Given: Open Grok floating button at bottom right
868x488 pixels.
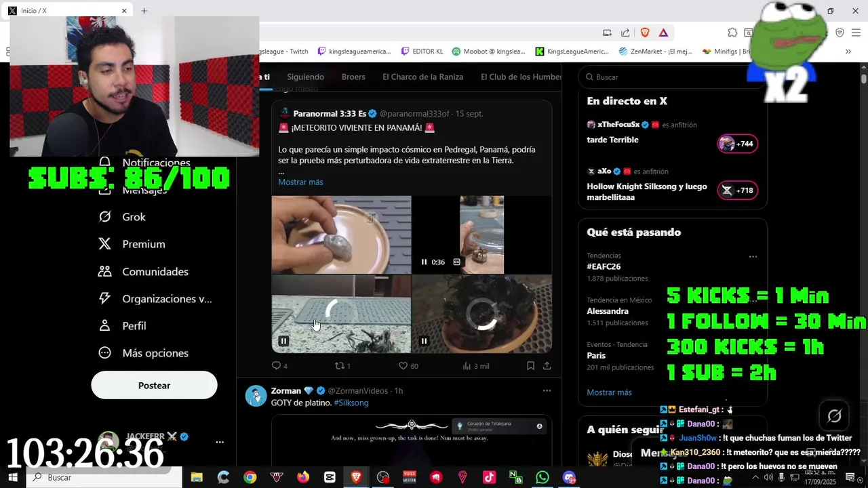Looking at the screenshot, I should [834, 415].
